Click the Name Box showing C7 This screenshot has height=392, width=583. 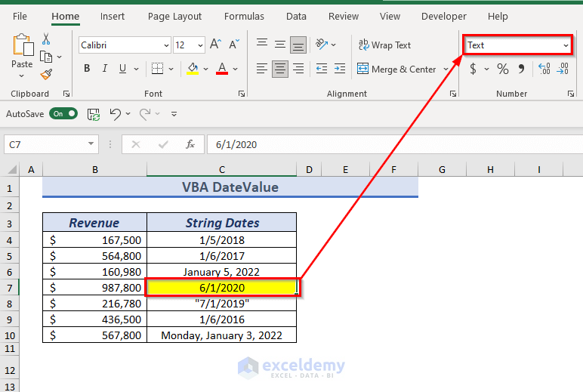pos(51,144)
